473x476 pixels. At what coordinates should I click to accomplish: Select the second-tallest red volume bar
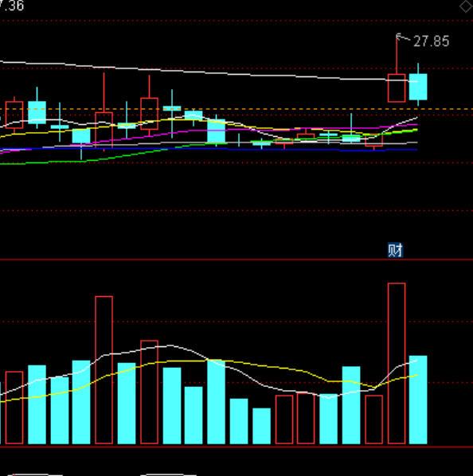coord(104,370)
